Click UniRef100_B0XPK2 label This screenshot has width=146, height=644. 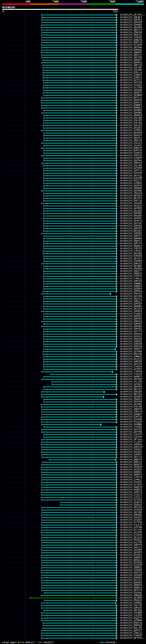click(x=131, y=555)
